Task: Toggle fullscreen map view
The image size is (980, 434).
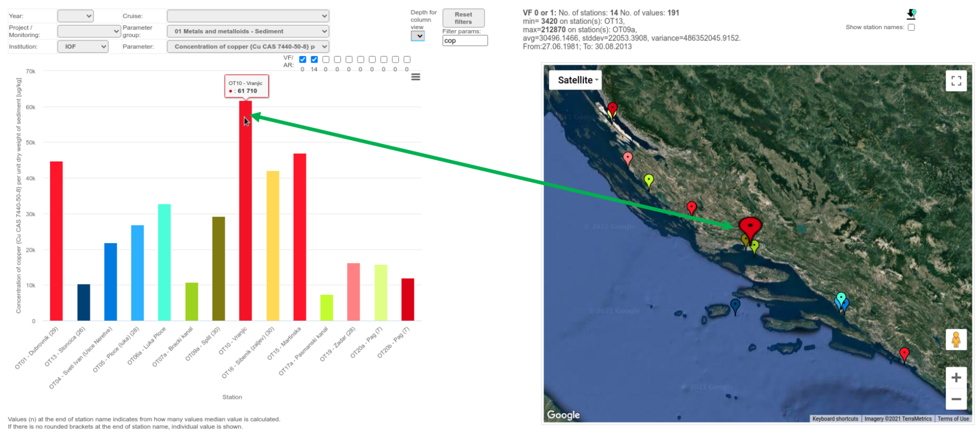Action: click(956, 81)
